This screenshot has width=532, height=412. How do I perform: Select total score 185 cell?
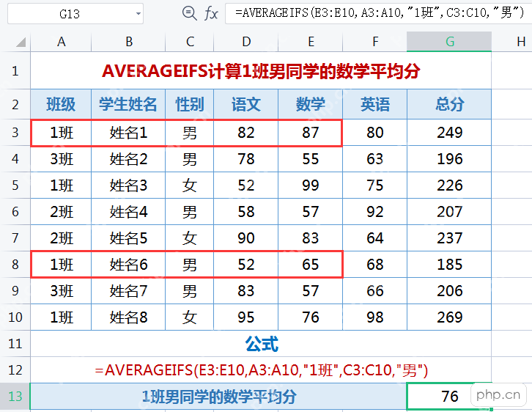coord(449,265)
